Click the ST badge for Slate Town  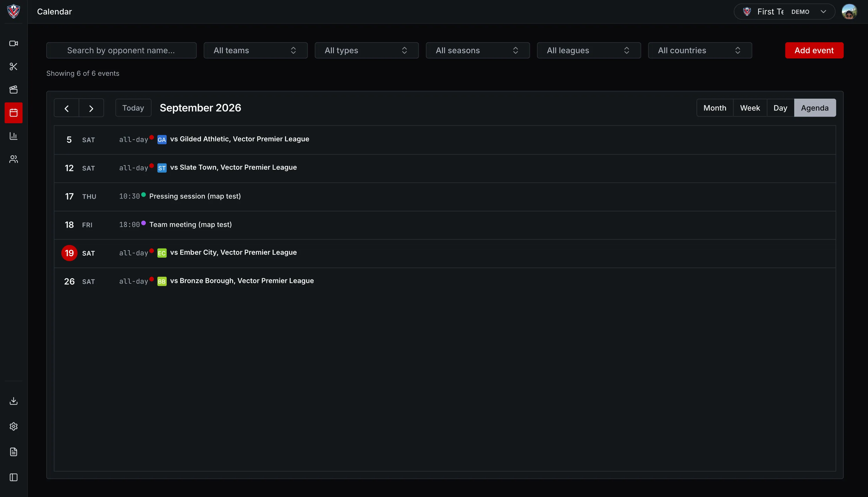pos(162,168)
